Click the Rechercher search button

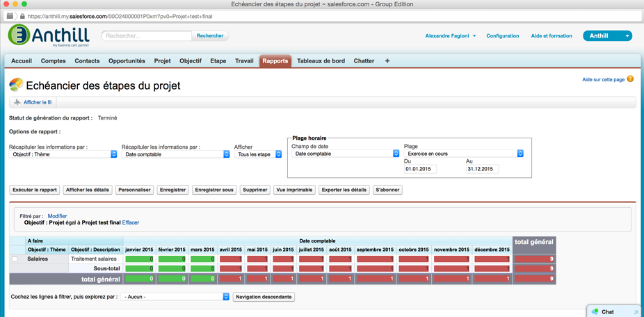point(210,35)
